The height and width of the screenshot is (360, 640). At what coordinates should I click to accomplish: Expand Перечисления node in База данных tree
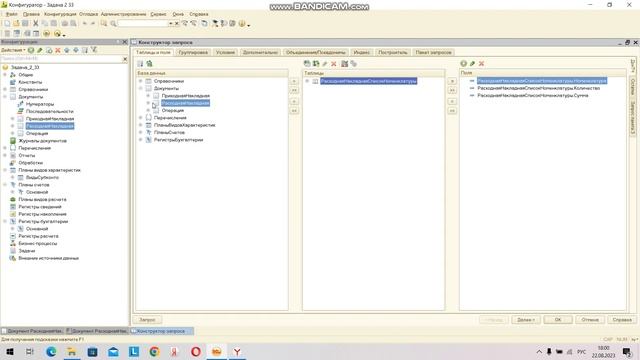click(141, 118)
